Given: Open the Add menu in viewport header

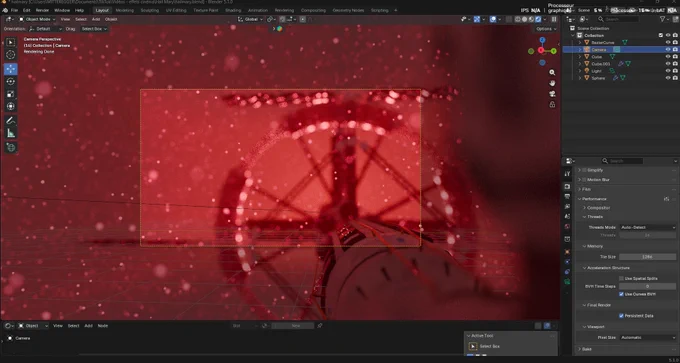Looking at the screenshot, I should (95, 19).
